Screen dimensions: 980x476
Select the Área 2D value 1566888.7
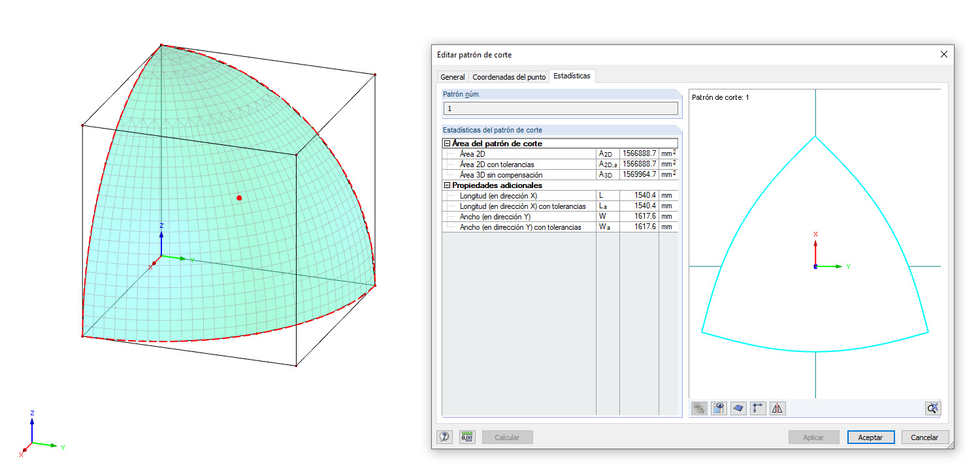pos(639,154)
